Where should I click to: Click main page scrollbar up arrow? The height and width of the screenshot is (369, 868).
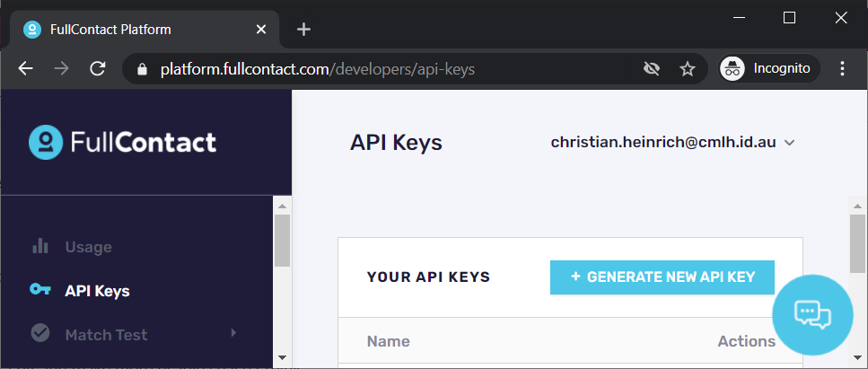click(x=857, y=206)
